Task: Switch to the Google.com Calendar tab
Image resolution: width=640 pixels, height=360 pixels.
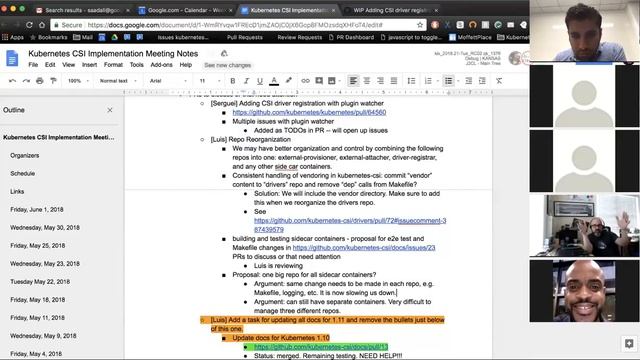Action: coord(185,10)
